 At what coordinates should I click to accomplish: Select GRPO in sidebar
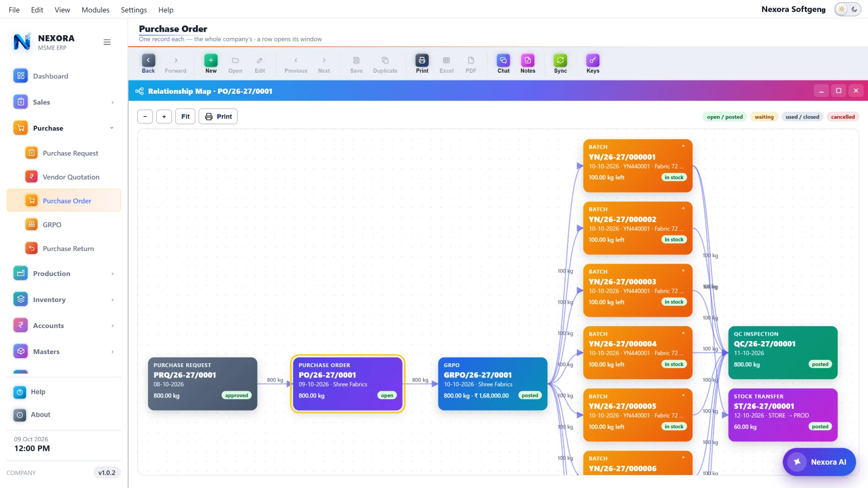[x=64, y=224]
